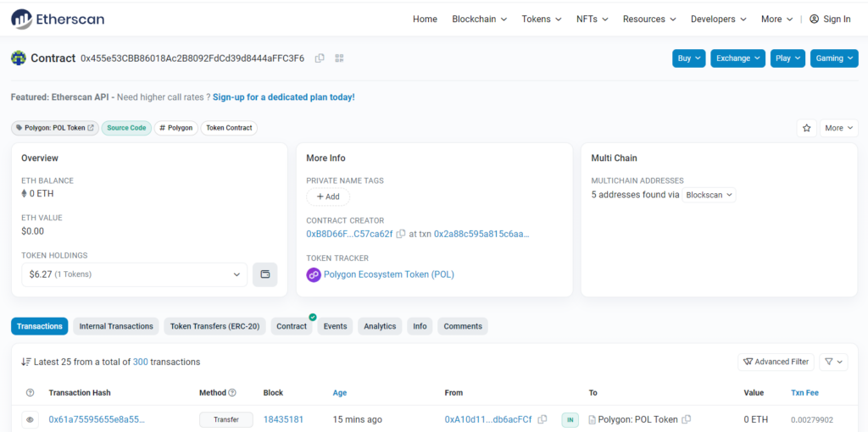Copy the From address 0xA10d11...db6acFCf

542,419
